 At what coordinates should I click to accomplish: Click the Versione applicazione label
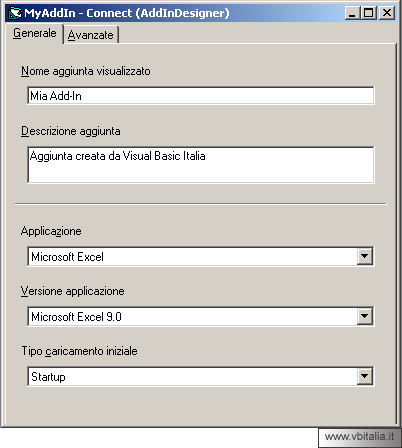73,291
